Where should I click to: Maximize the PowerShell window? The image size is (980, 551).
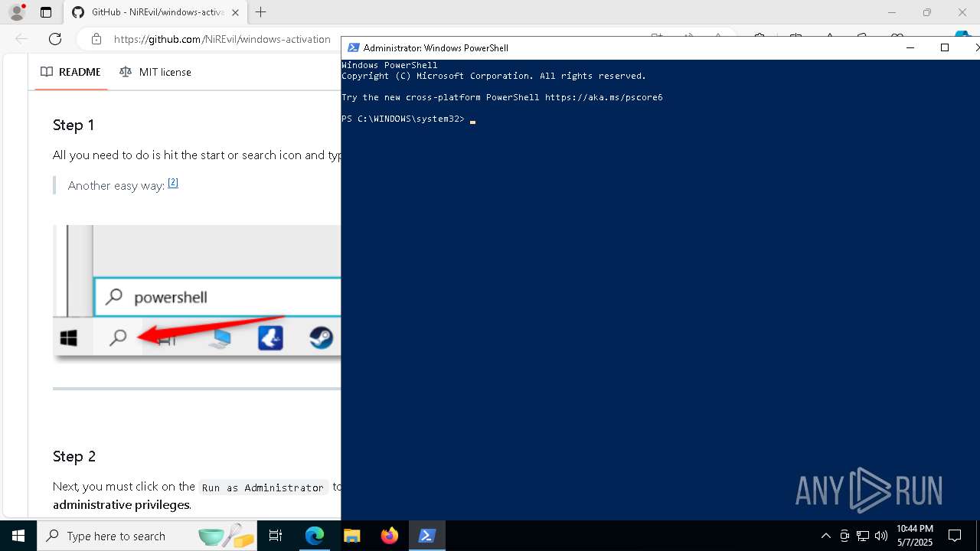(945, 47)
